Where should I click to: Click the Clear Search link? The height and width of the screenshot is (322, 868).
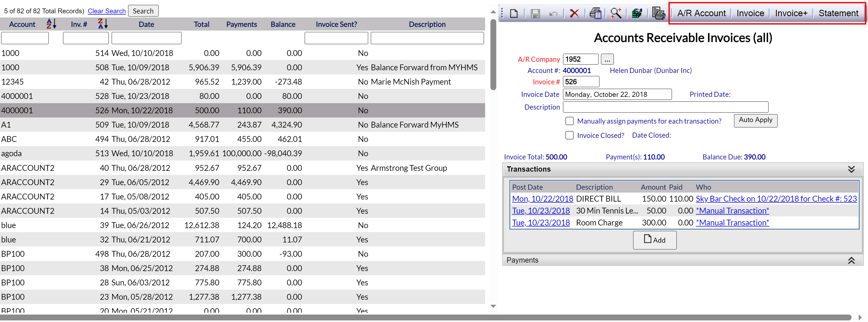tap(106, 11)
